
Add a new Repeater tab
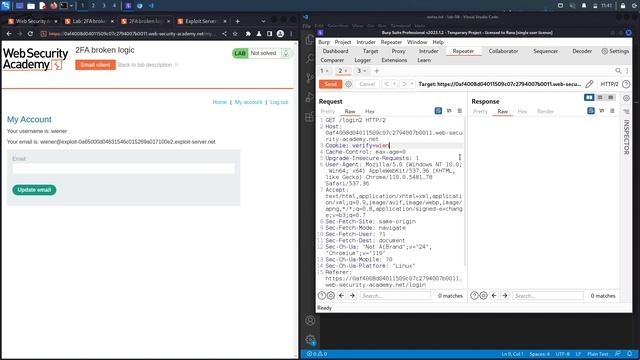click(377, 71)
